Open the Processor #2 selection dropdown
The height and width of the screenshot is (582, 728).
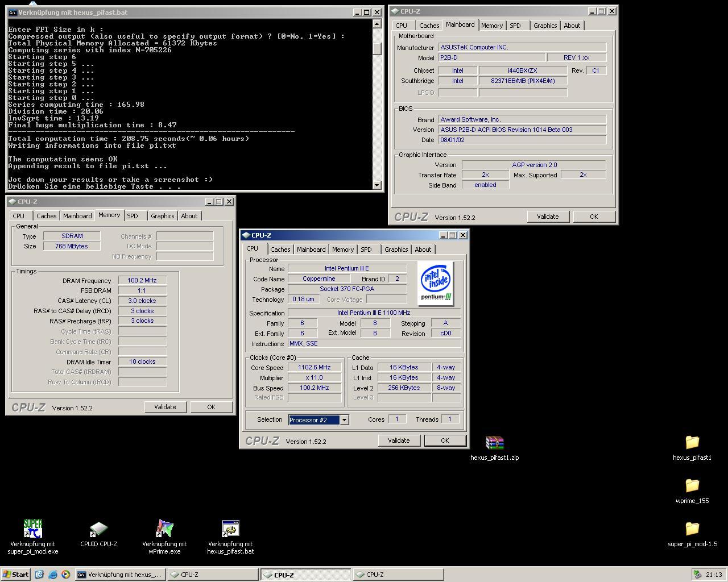pyautogui.click(x=344, y=420)
